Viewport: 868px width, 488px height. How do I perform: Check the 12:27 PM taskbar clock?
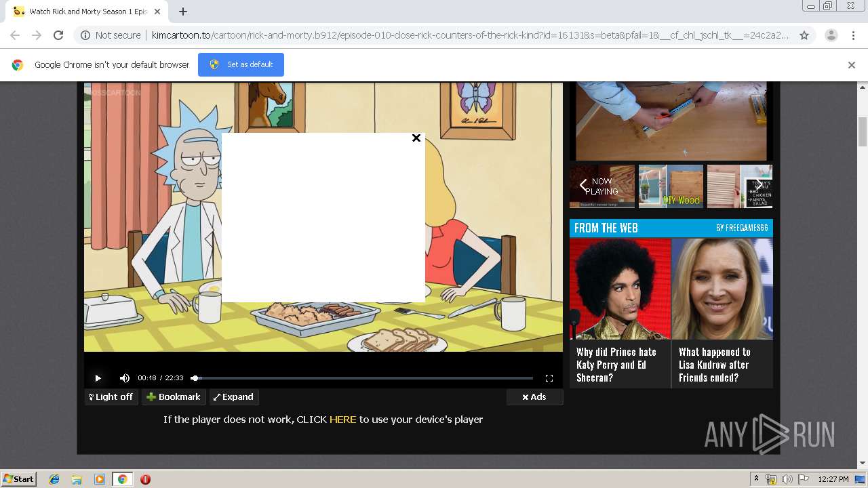click(x=833, y=479)
